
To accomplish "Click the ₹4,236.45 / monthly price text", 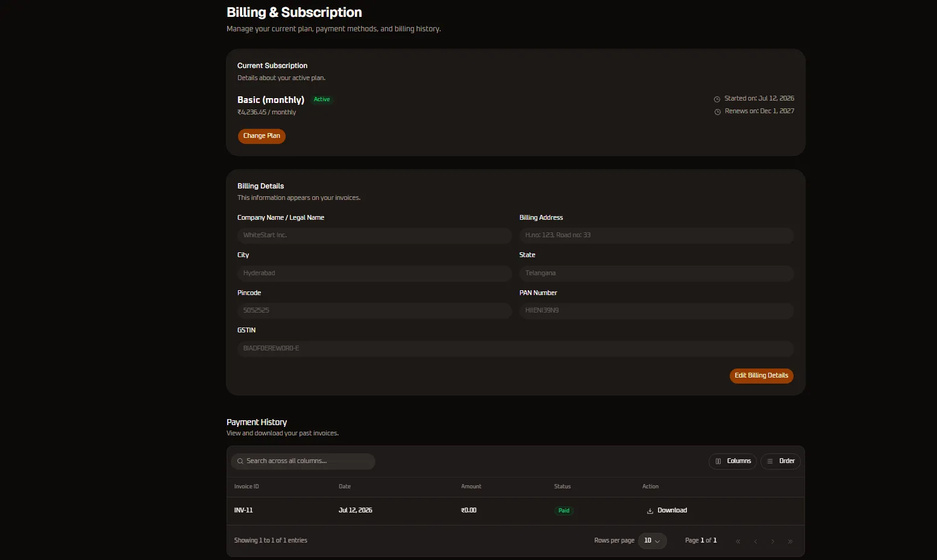I will coord(266,113).
